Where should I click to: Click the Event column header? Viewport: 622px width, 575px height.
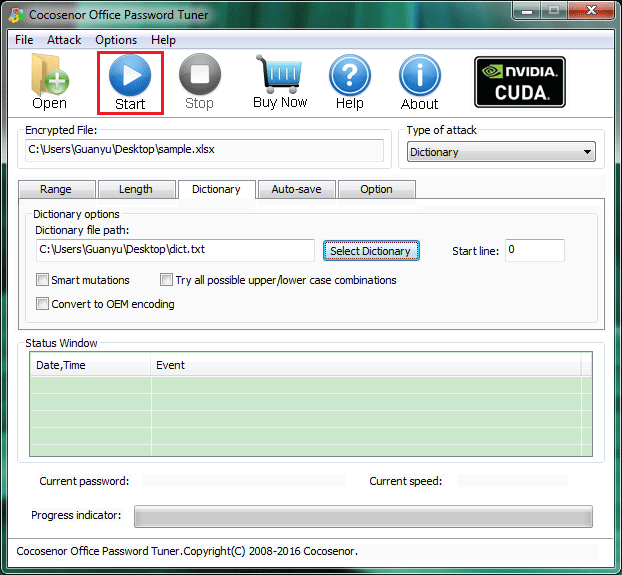click(366, 365)
